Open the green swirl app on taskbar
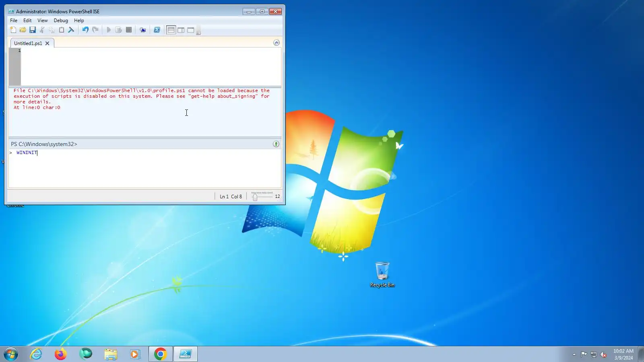Image resolution: width=644 pixels, height=362 pixels. point(85,354)
